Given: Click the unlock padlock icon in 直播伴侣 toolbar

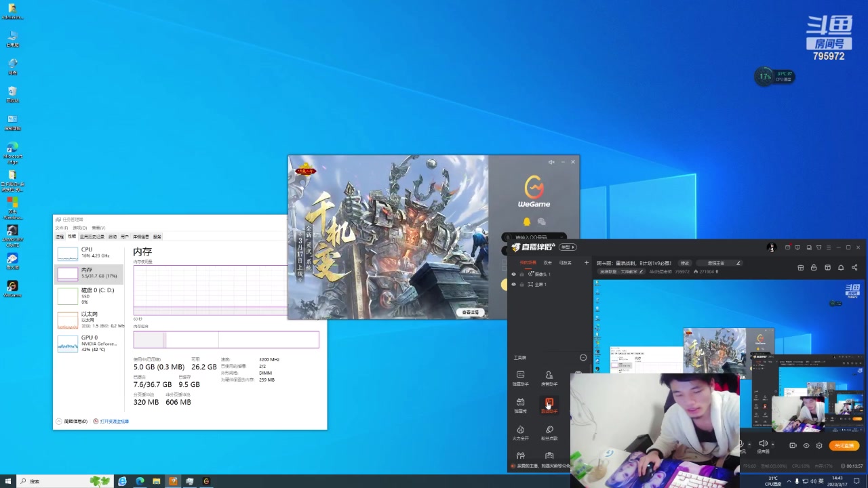Looking at the screenshot, I should click(x=814, y=268).
